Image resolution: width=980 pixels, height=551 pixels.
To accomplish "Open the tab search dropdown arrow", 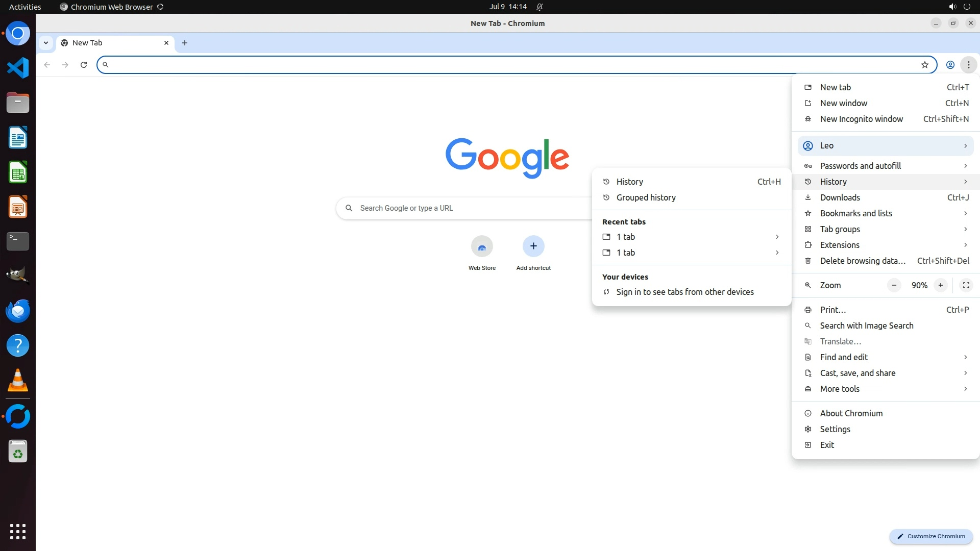I will click(46, 43).
